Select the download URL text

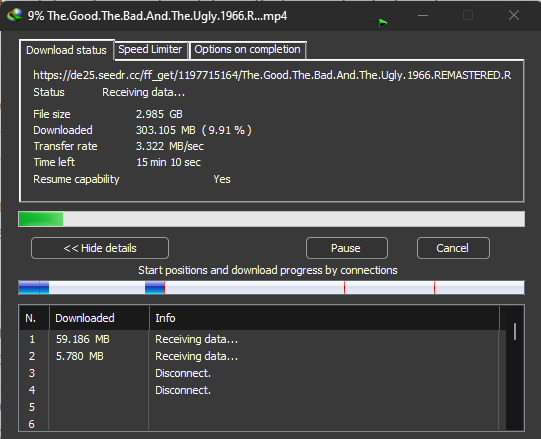tap(272, 75)
